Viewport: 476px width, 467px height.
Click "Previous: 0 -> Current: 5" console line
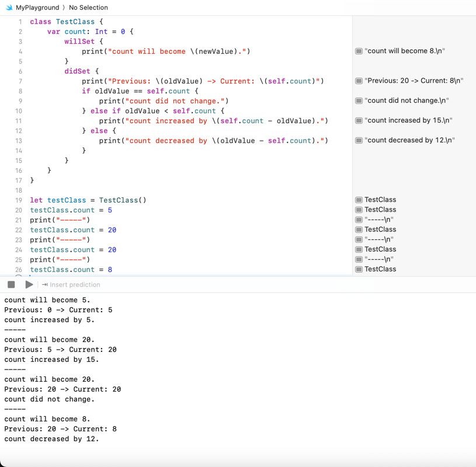tap(58, 310)
